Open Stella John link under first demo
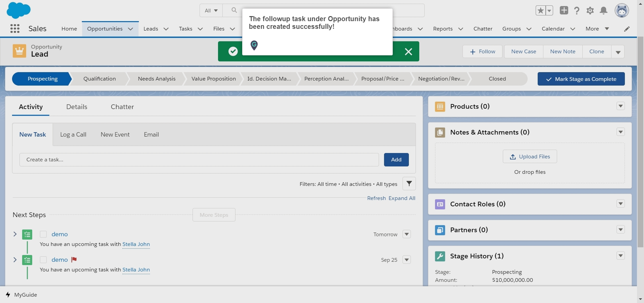The width and height of the screenshot is (644, 303). [136, 244]
